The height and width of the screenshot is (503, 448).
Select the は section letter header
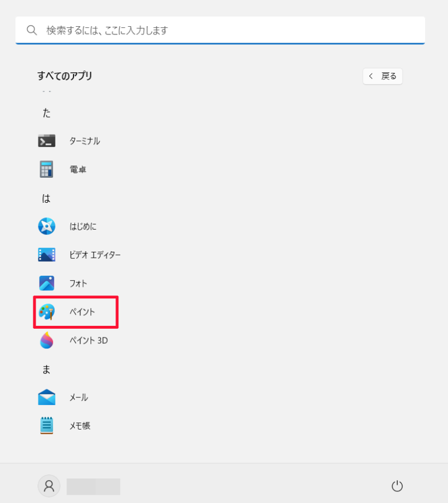[46, 198]
